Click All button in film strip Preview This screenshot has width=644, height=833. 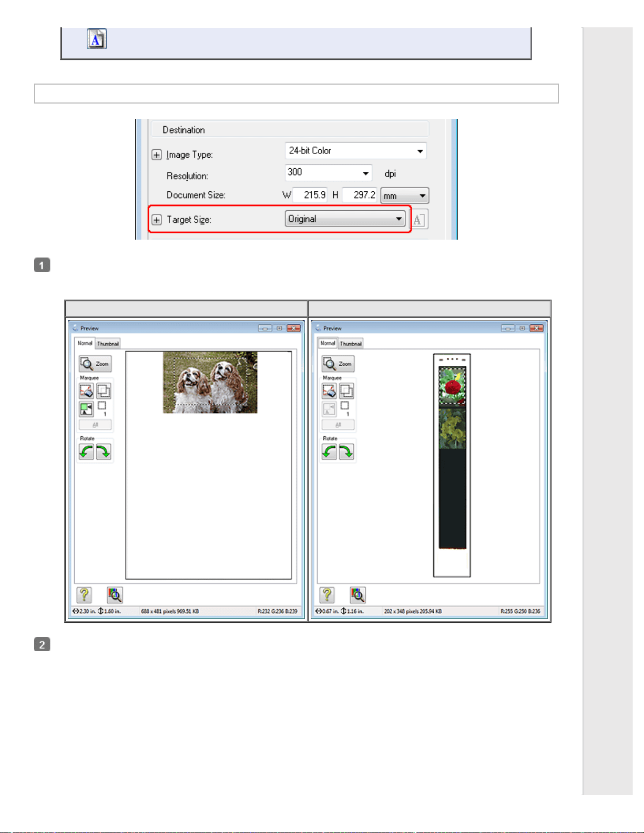coord(338,425)
